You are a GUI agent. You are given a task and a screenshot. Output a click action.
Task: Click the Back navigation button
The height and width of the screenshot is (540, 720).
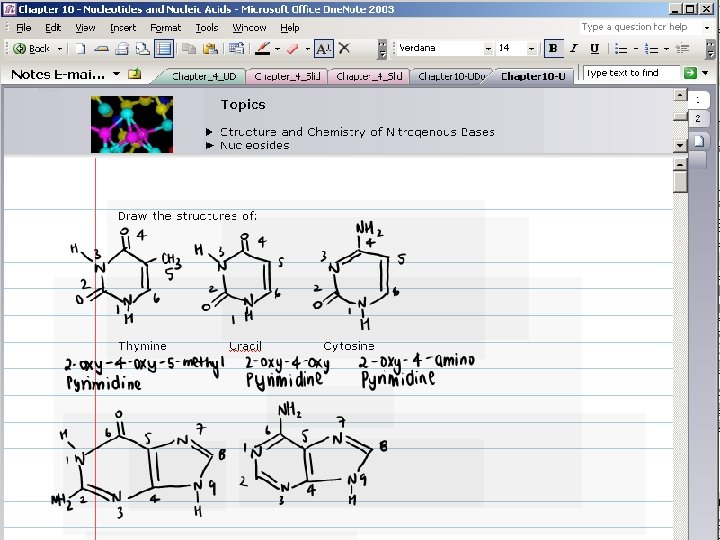pyautogui.click(x=31, y=48)
